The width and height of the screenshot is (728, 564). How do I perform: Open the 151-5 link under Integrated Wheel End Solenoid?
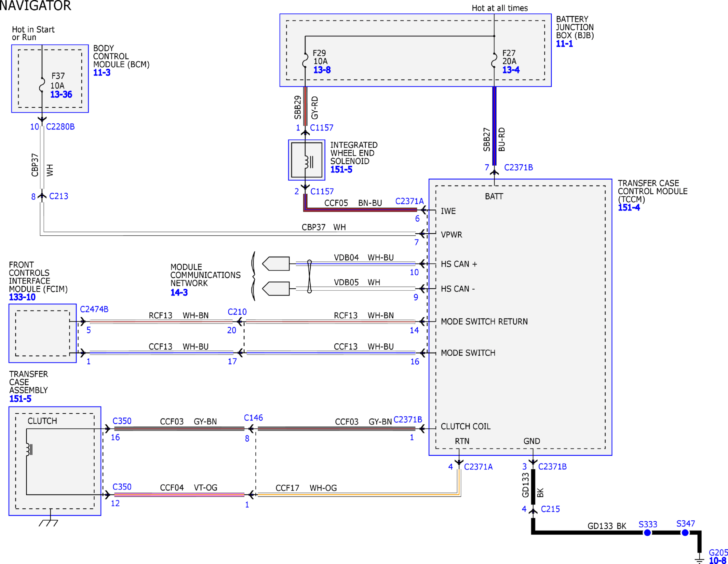pos(341,169)
